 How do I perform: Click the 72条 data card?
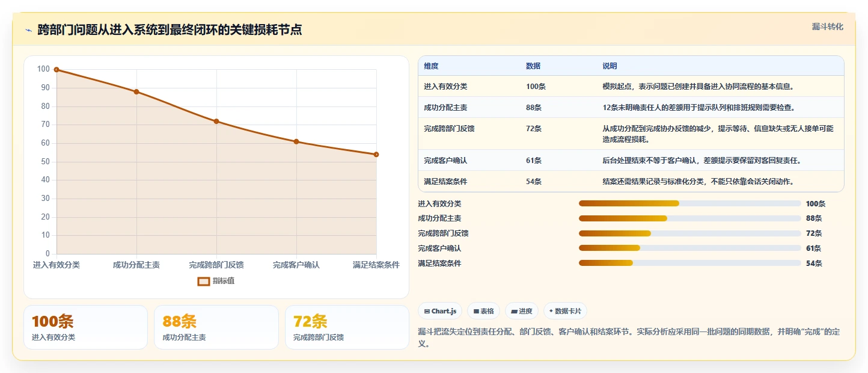point(347,327)
